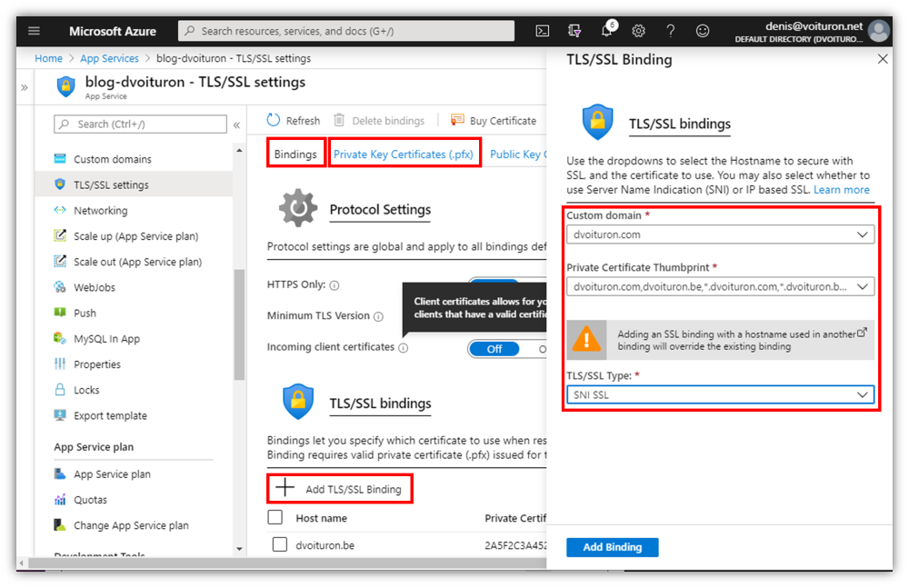Viewport: 909px width, 588px height.
Task: Click the Change App Service plan icon
Action: tap(60, 524)
